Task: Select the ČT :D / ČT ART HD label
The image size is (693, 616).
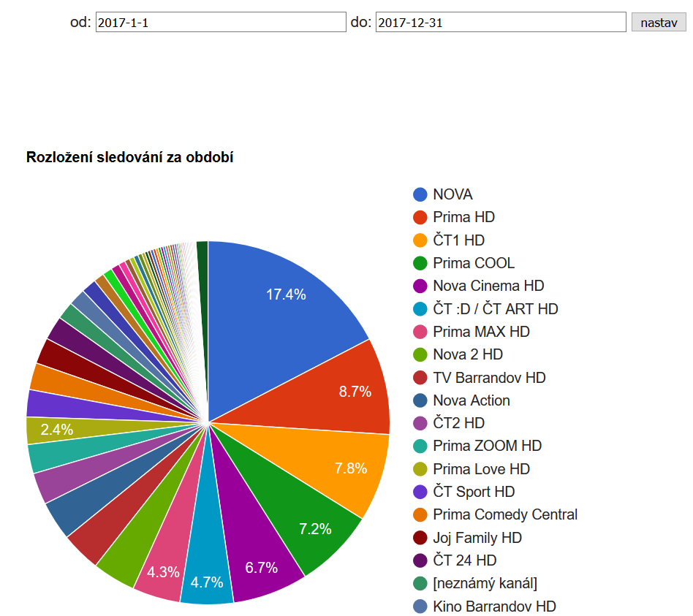Action: click(496, 308)
